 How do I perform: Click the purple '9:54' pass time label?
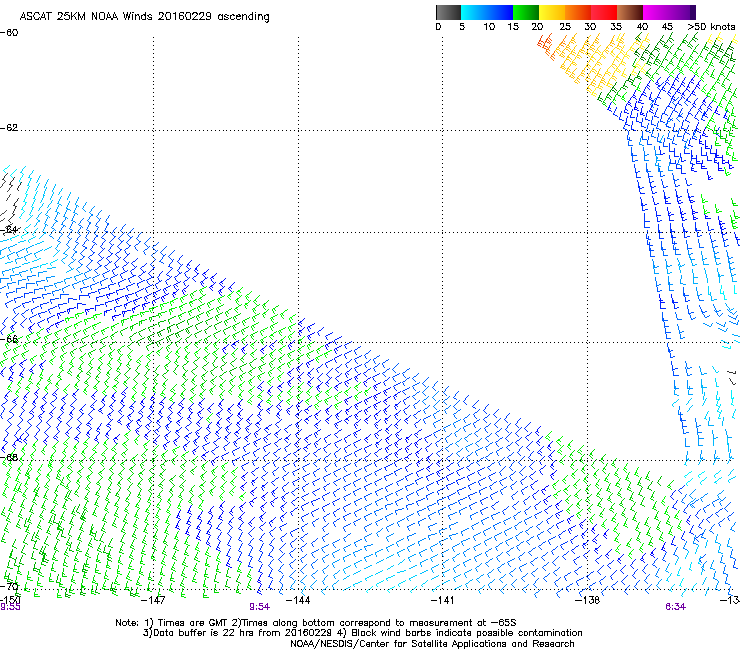click(x=260, y=607)
